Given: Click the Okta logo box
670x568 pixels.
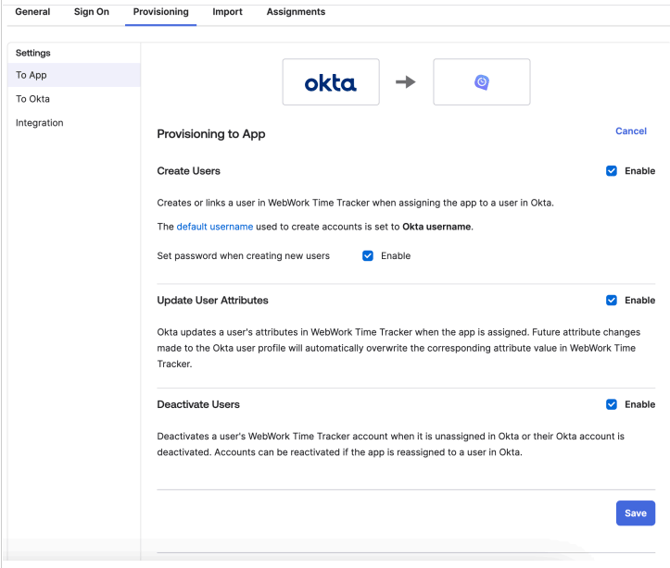Looking at the screenshot, I should tap(331, 82).
